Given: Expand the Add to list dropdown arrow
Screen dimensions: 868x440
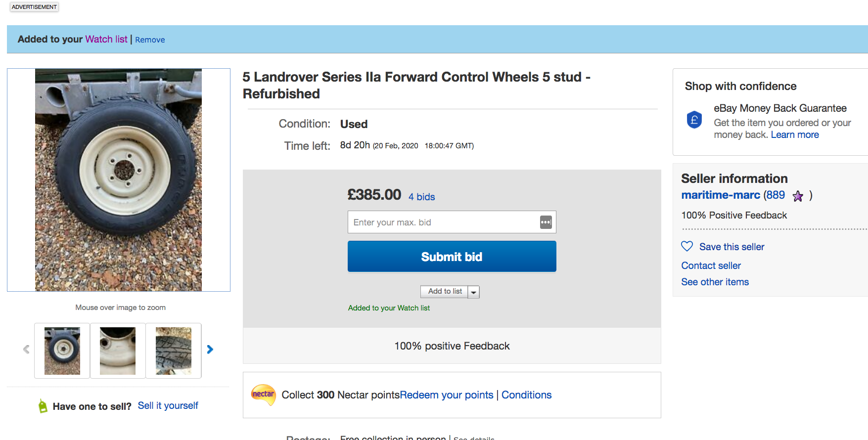Looking at the screenshot, I should [x=474, y=292].
